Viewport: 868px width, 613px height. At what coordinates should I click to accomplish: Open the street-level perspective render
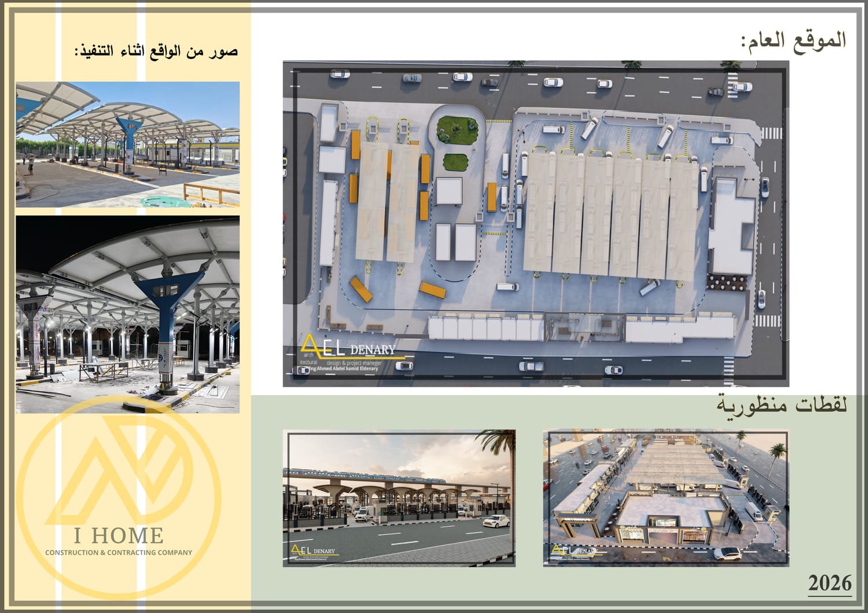[399, 498]
